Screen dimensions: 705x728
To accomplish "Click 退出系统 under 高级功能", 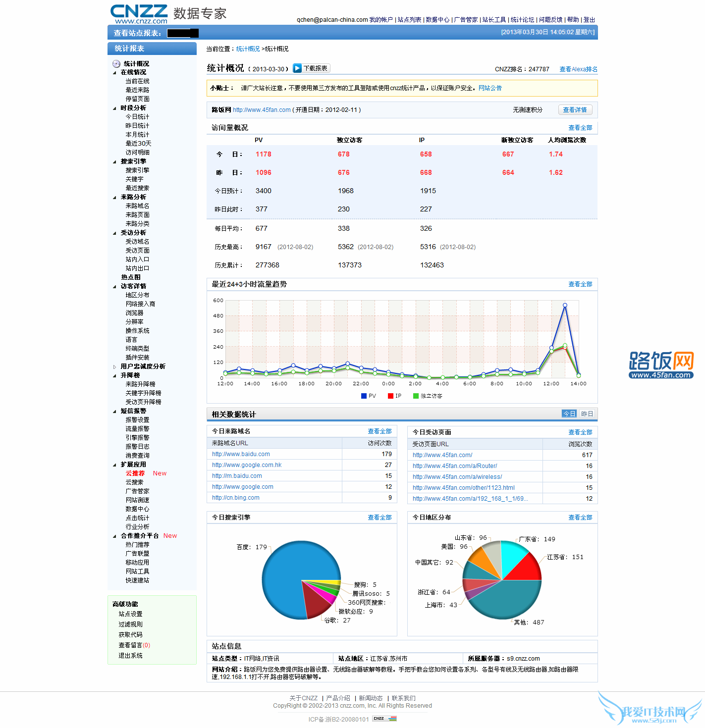I will 130,656.
